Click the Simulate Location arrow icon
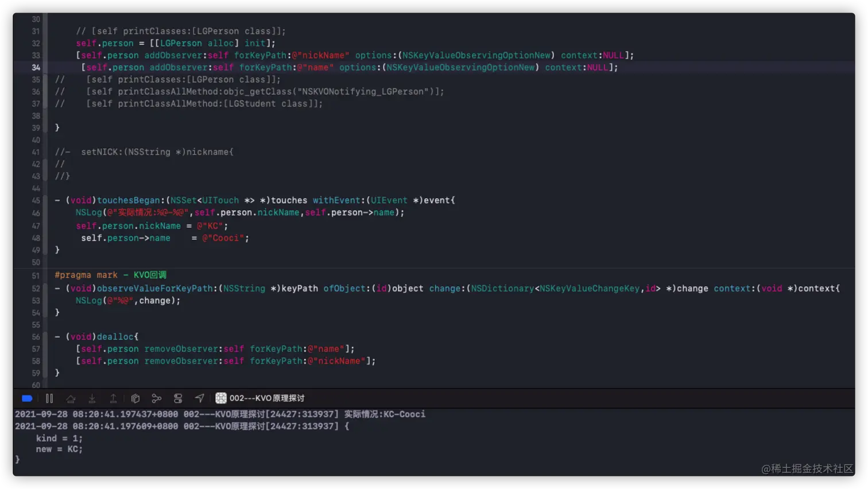The image size is (868, 489). point(199,398)
